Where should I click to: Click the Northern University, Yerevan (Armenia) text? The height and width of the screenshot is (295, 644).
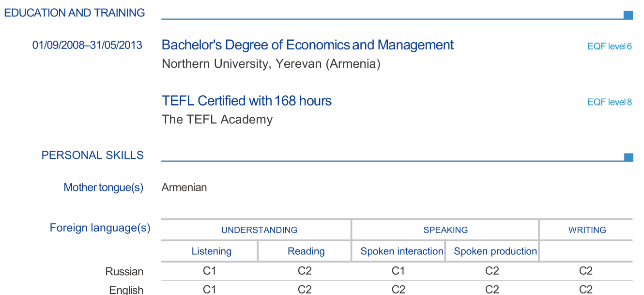tap(271, 64)
